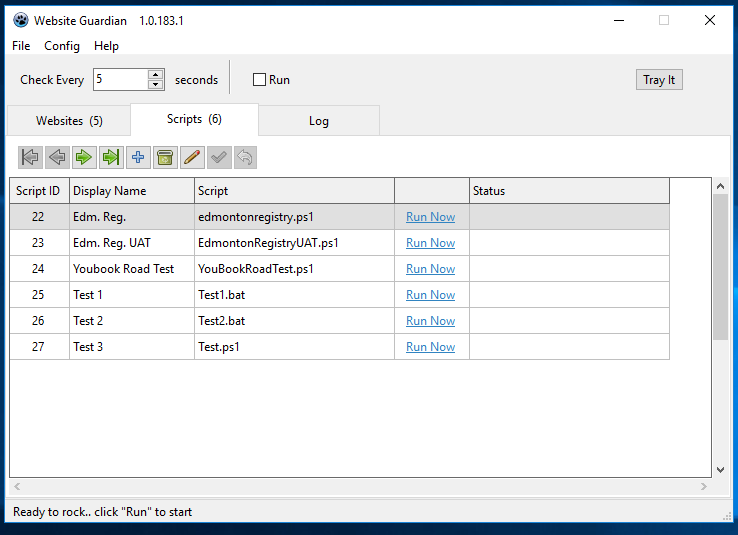
Task: Increase Check Every seconds value
Action: [x=155, y=74]
